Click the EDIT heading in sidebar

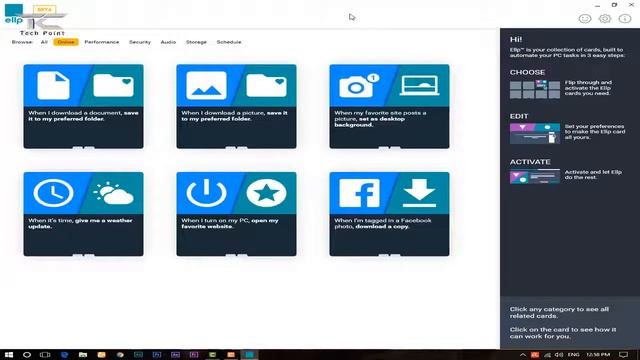point(519,116)
